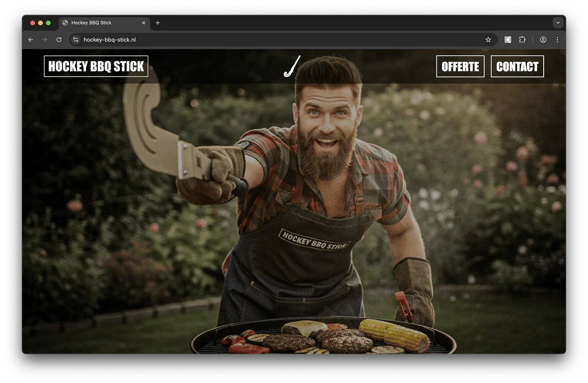Select the Hockey BBQ Stick tab

[99, 23]
